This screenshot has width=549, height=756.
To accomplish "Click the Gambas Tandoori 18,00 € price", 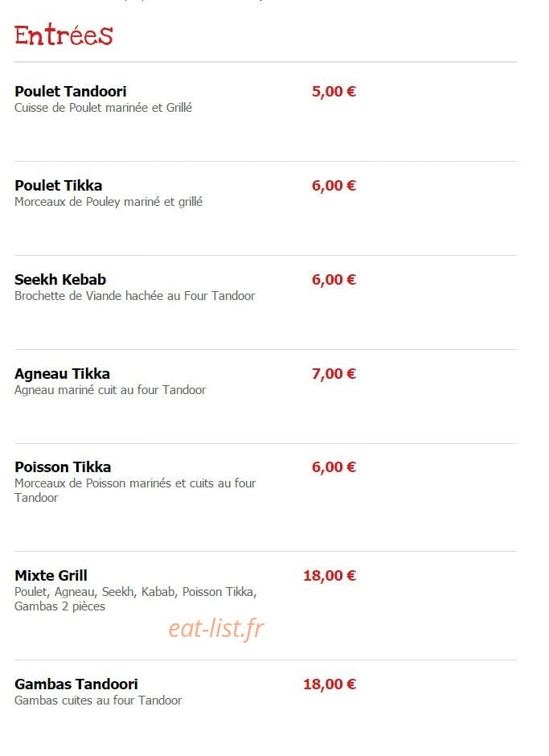I will 330,684.
